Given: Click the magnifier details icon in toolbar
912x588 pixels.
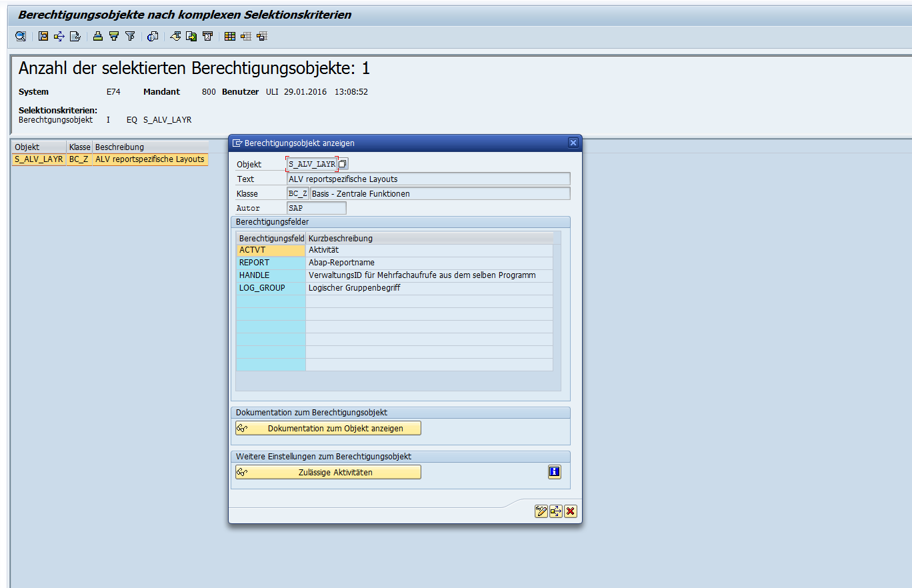Looking at the screenshot, I should (x=21, y=37).
